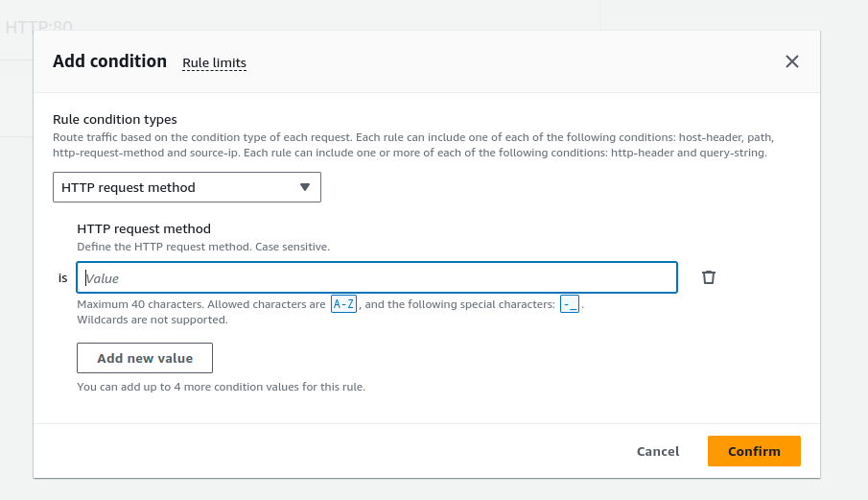The height and width of the screenshot is (500, 868).
Task: Click the Add condition dialog title
Action: [109, 60]
